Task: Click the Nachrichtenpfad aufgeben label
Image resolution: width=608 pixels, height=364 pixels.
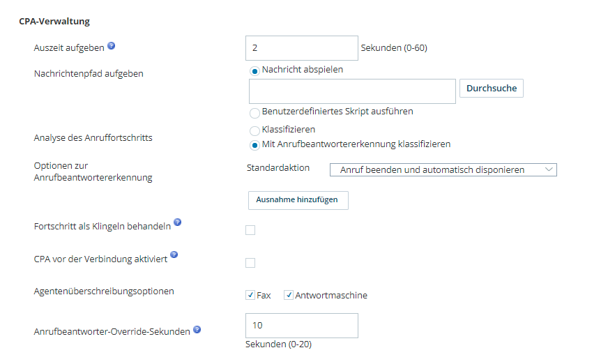Action: point(89,74)
